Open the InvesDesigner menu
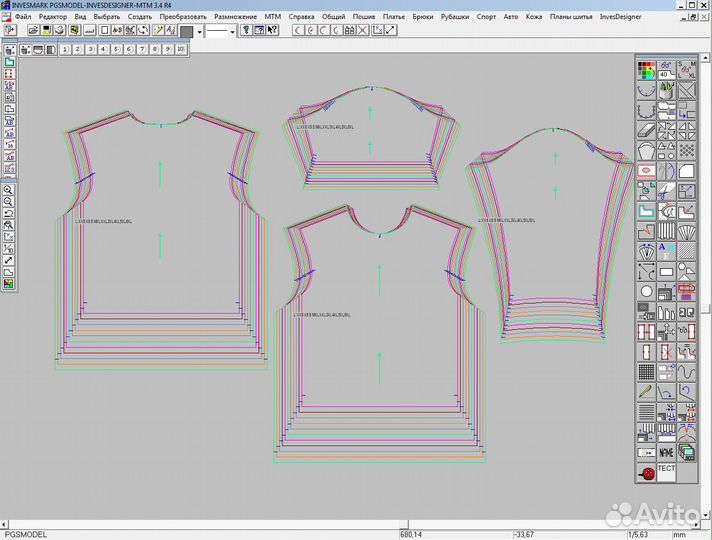 (621, 17)
